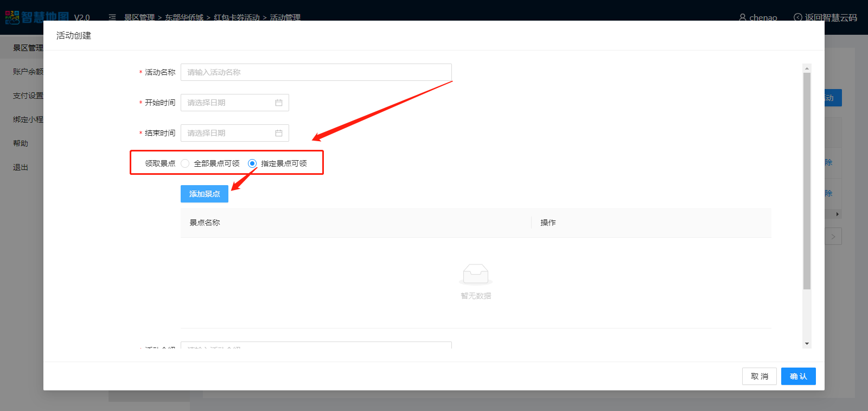
Task: Click the dialog scrollbar down arrow
Action: [x=807, y=343]
